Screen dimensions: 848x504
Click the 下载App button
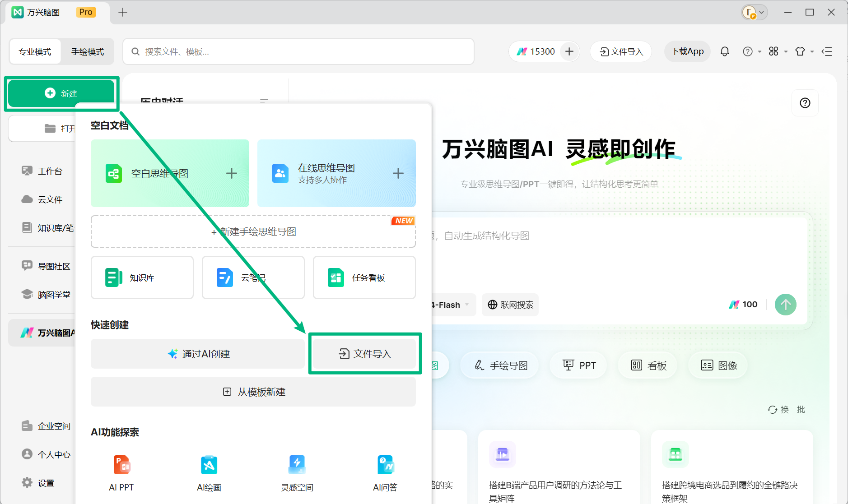[x=687, y=51]
